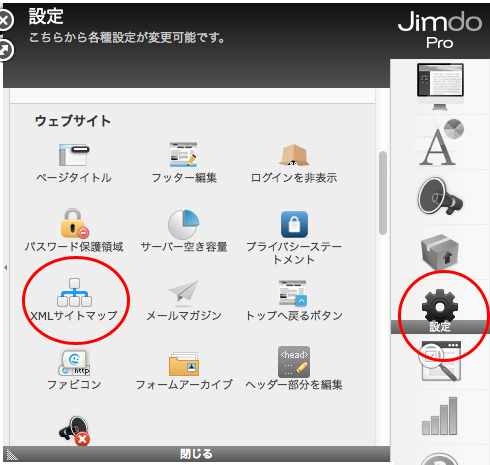The height and width of the screenshot is (465, 490).
Task: Open the ページタイトル setting
Action: [x=74, y=163]
